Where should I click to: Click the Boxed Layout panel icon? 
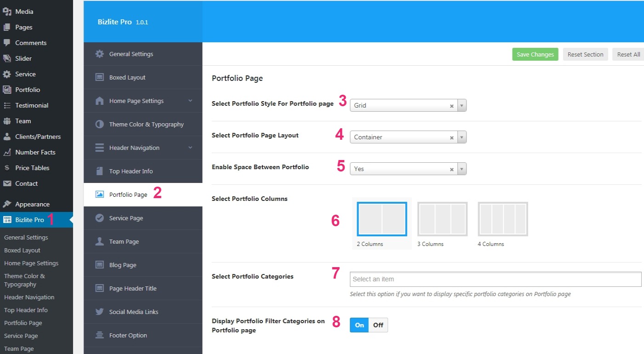pyautogui.click(x=99, y=77)
